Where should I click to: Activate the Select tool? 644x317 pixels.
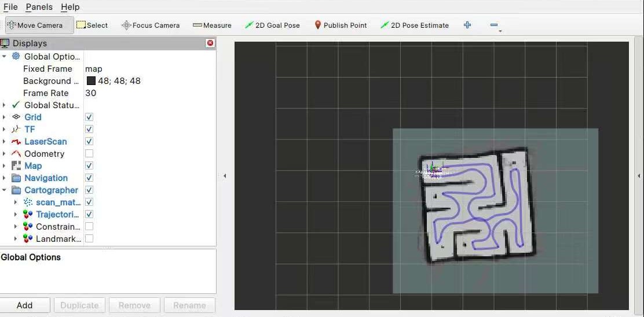click(92, 25)
